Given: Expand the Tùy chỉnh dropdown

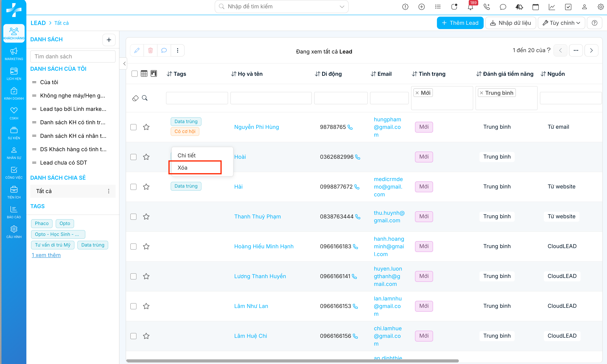Looking at the screenshot, I should 561,23.
